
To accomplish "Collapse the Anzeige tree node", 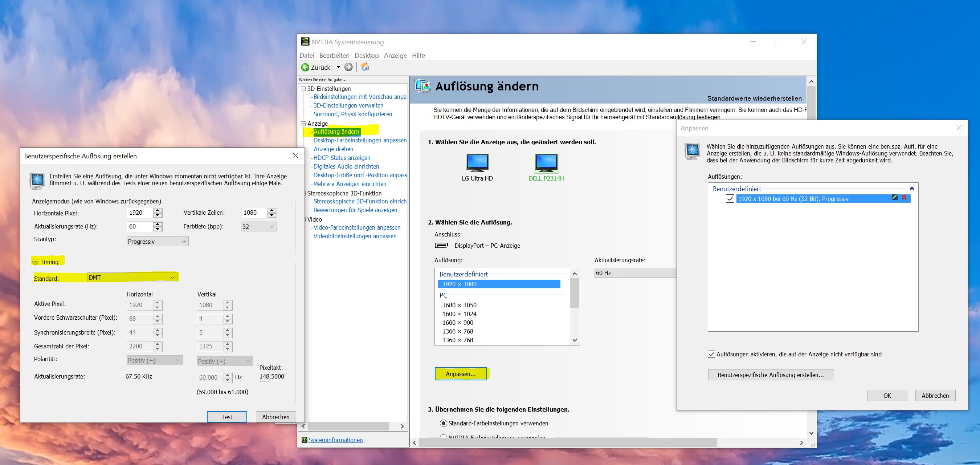I will pyautogui.click(x=303, y=124).
